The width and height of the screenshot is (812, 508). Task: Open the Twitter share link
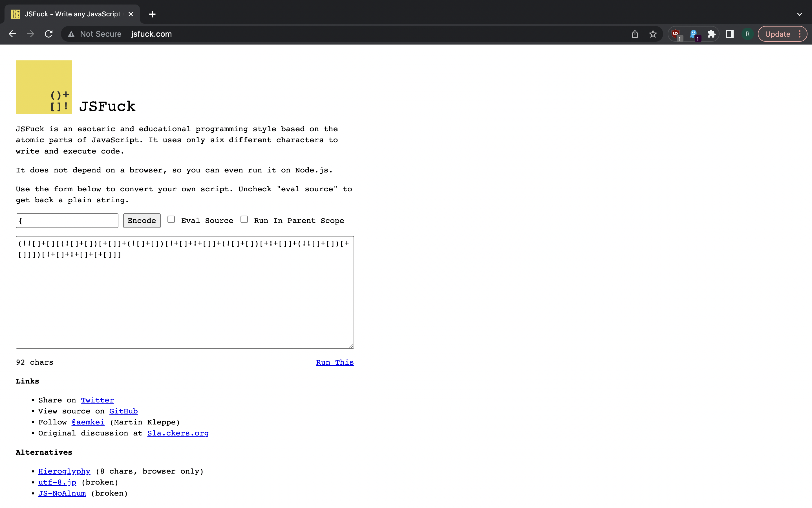click(x=97, y=400)
